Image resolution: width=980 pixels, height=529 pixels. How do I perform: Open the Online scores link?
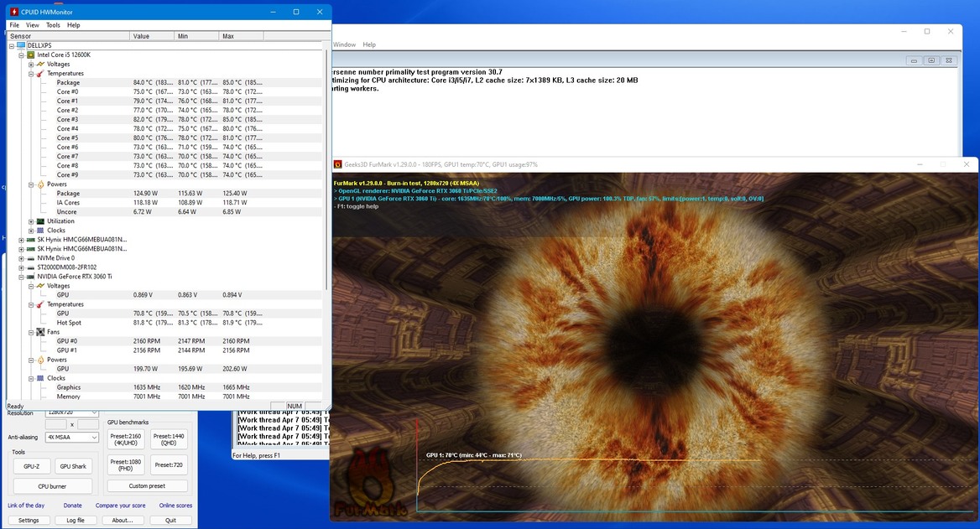[175, 506]
